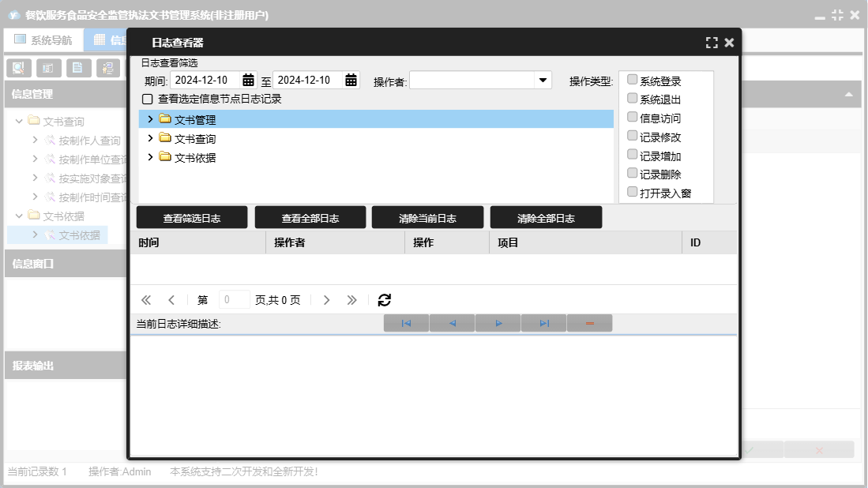Click the page number input field

(x=234, y=300)
